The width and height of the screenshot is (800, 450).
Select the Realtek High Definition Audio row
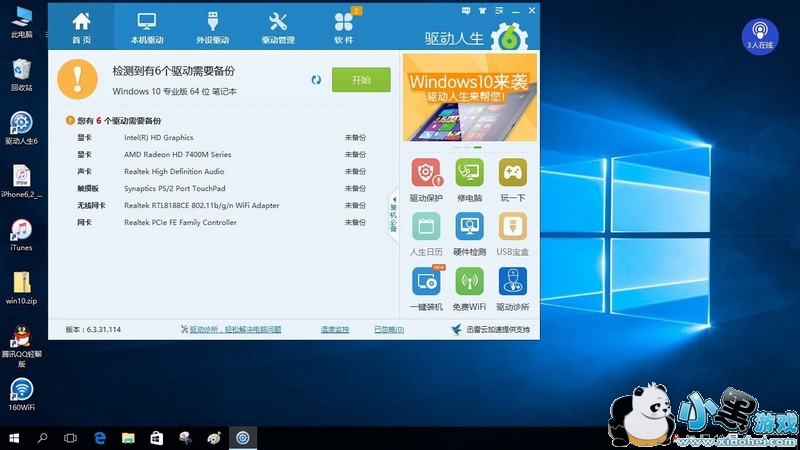tap(222, 171)
